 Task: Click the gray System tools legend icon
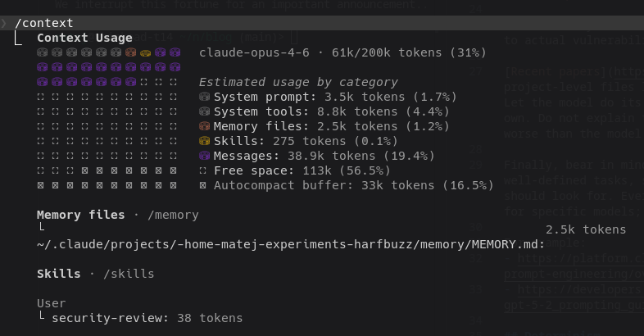coord(204,111)
